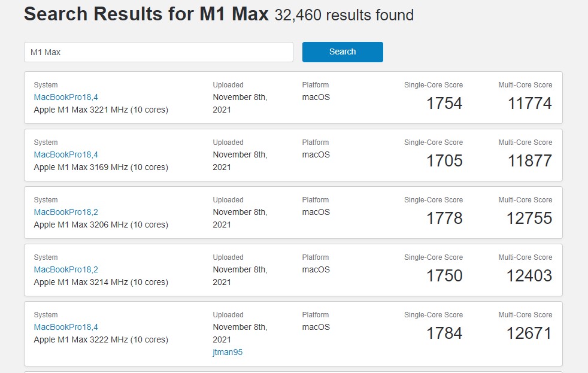Click the multi-core score 12403
The width and height of the screenshot is (588, 373).
(x=529, y=275)
